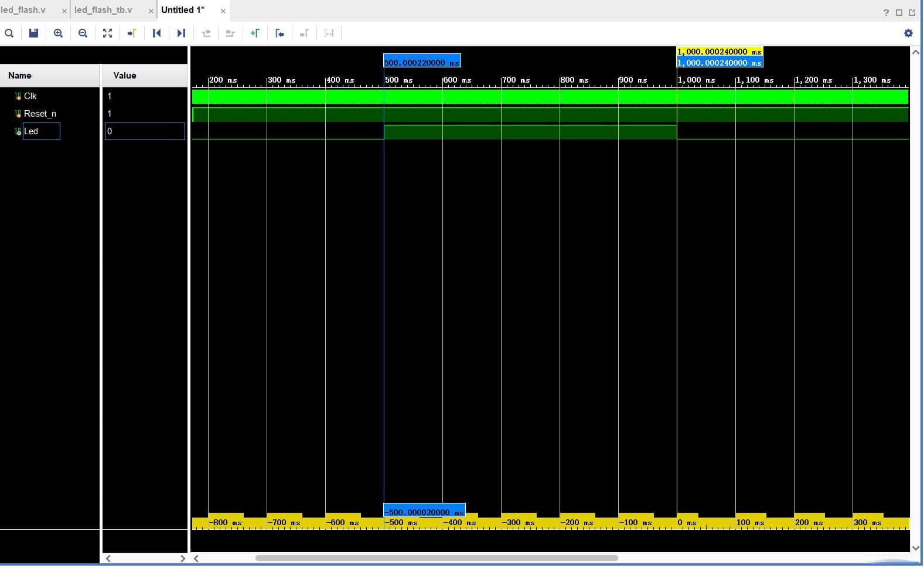Click the Value column header

pyautogui.click(x=145, y=76)
